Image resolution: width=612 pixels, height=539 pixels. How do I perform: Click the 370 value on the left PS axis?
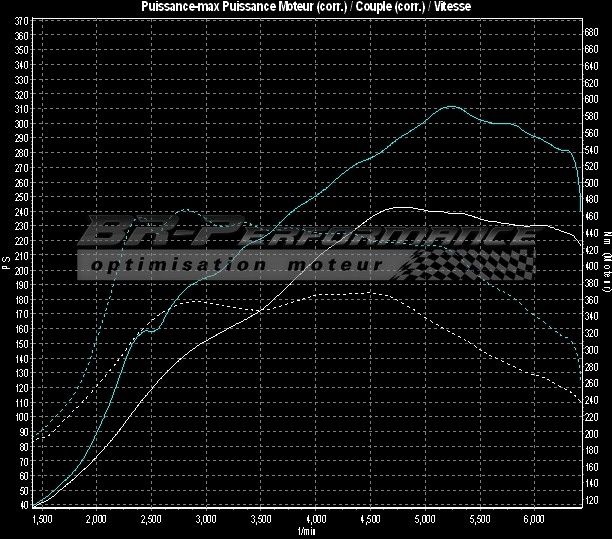point(22,34)
